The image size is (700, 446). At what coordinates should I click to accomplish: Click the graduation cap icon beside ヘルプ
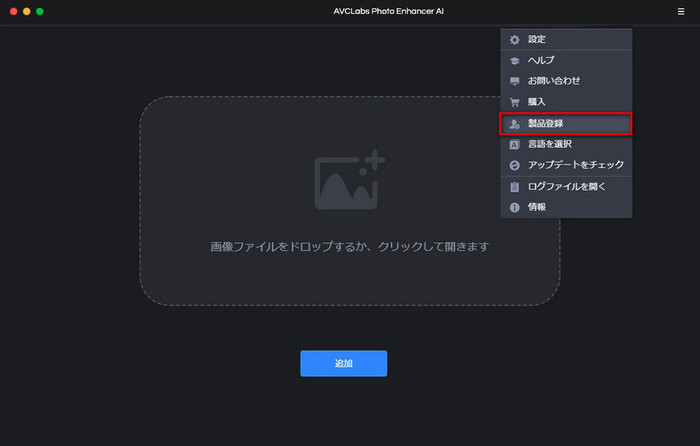coord(514,61)
